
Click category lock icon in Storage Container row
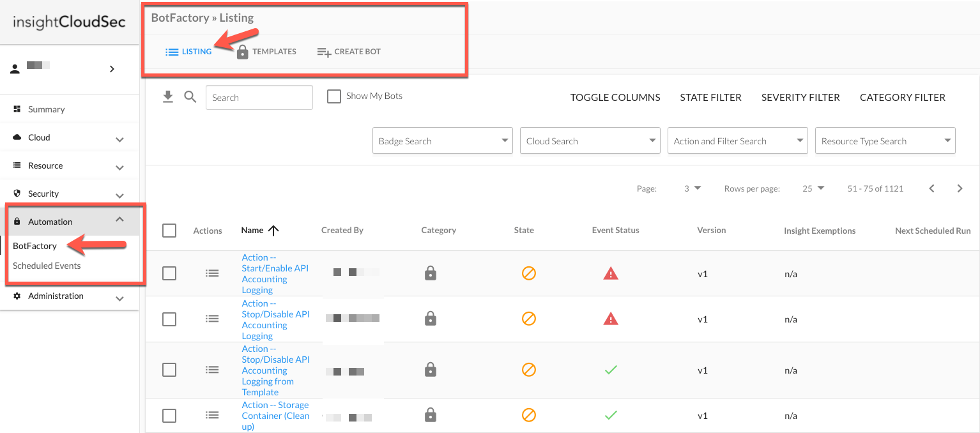click(431, 415)
